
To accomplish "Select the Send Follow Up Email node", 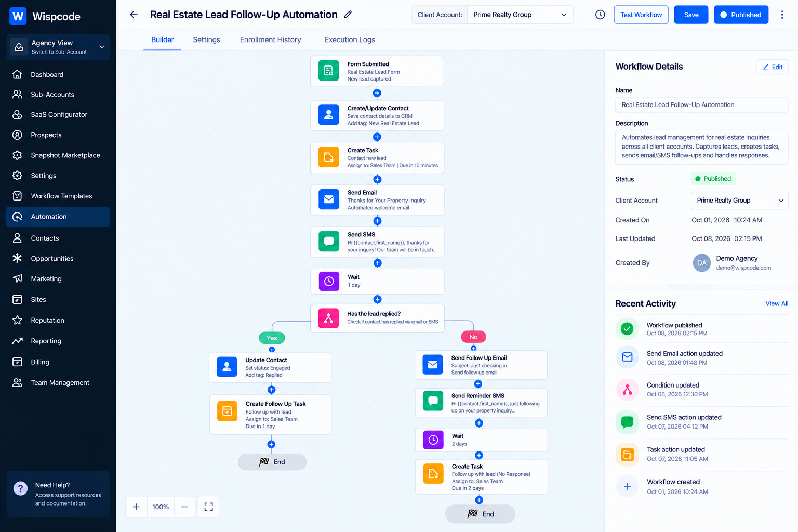I will [x=481, y=365].
